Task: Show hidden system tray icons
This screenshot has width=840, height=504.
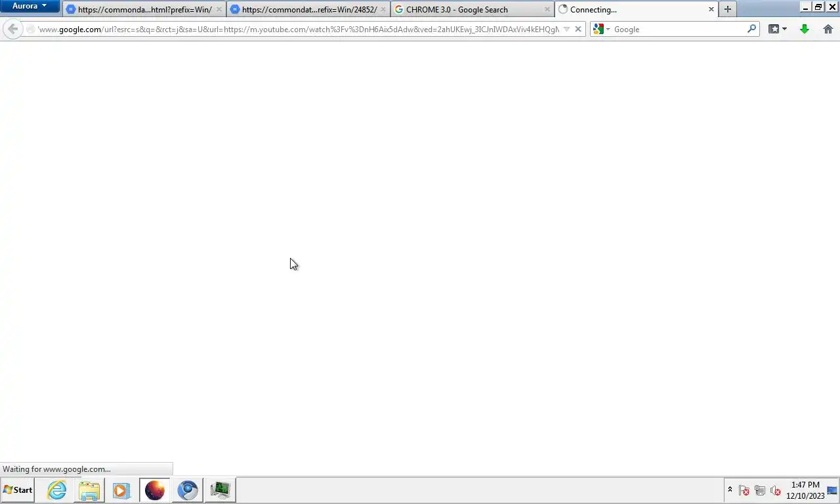Action: tap(730, 490)
